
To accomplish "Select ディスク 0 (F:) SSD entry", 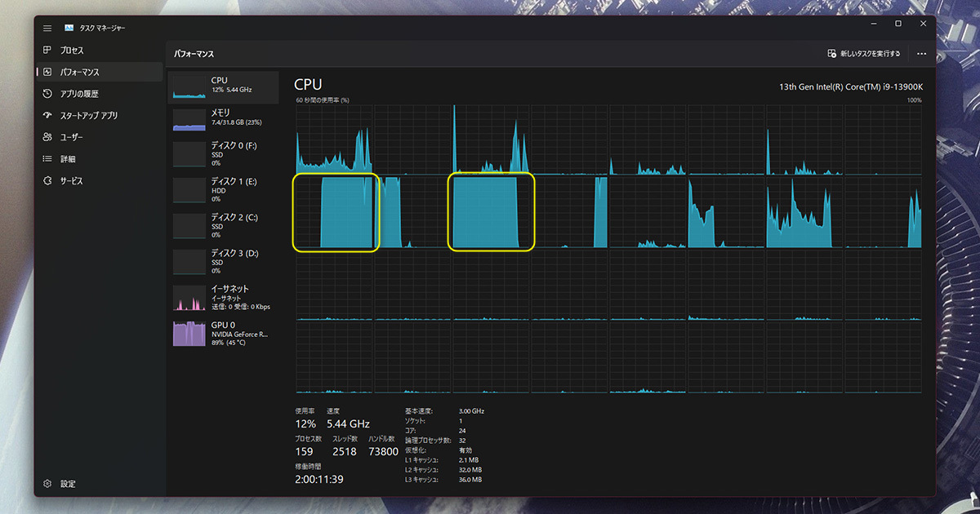I will pos(223,154).
